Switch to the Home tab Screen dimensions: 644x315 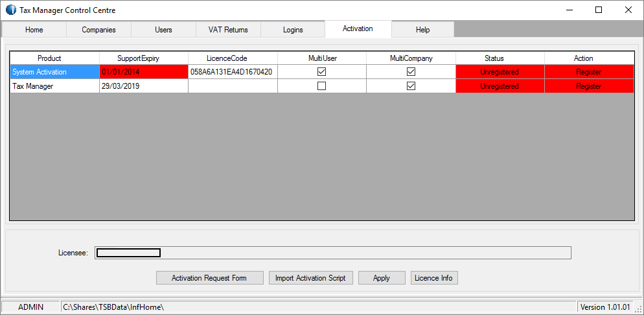click(x=34, y=30)
